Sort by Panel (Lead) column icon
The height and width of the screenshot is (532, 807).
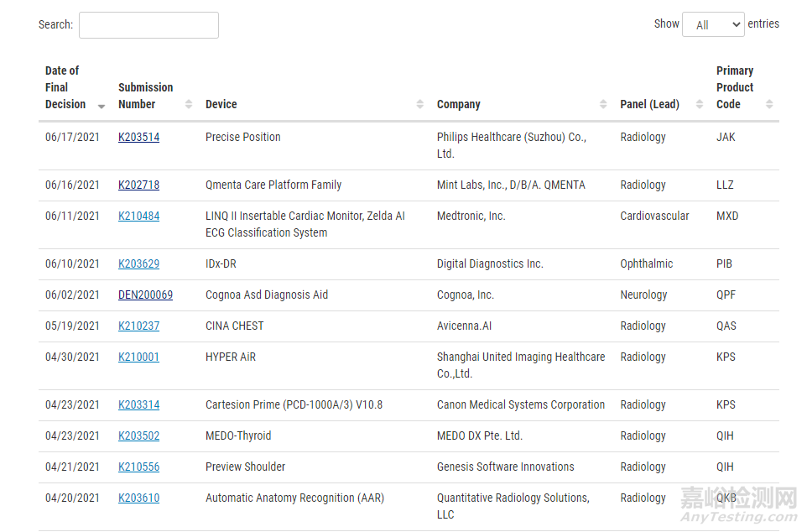click(700, 105)
